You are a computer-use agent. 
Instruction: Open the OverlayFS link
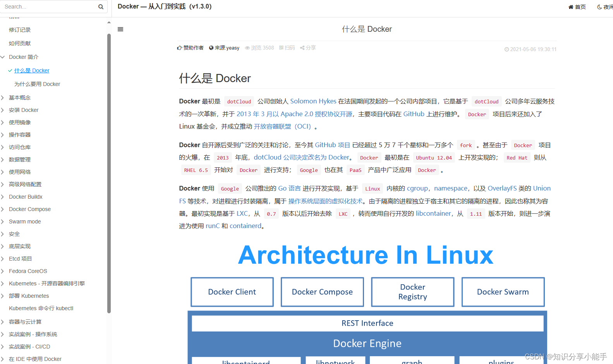(x=502, y=188)
